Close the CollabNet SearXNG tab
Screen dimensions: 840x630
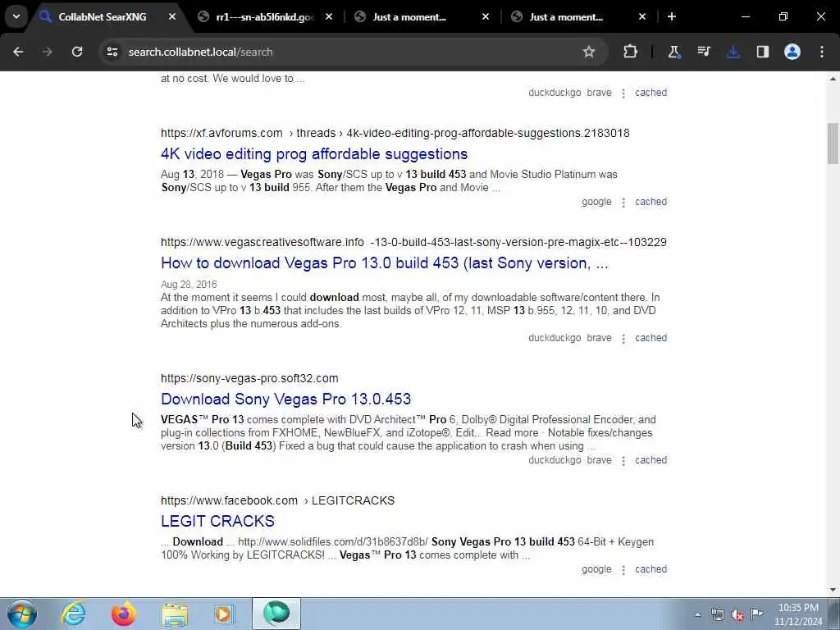(172, 16)
